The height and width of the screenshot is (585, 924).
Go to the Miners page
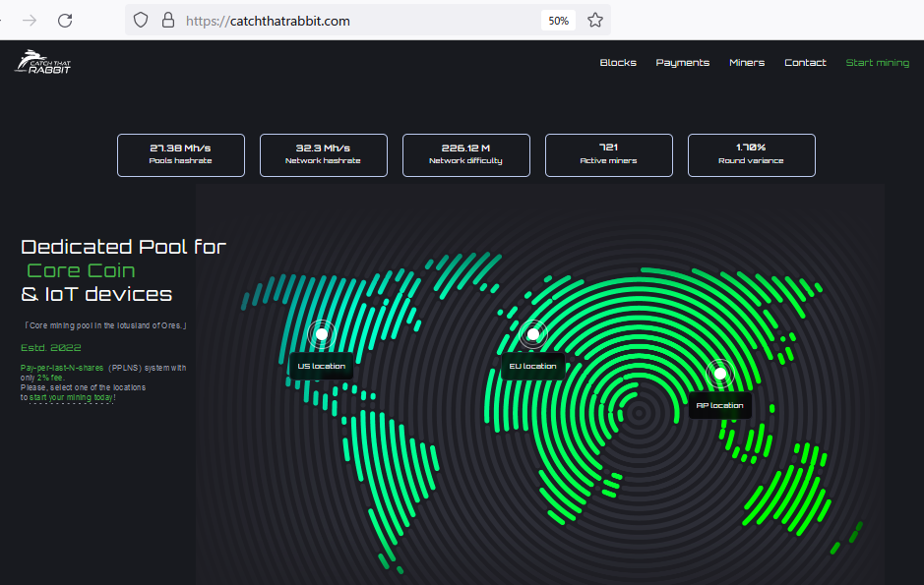(746, 63)
